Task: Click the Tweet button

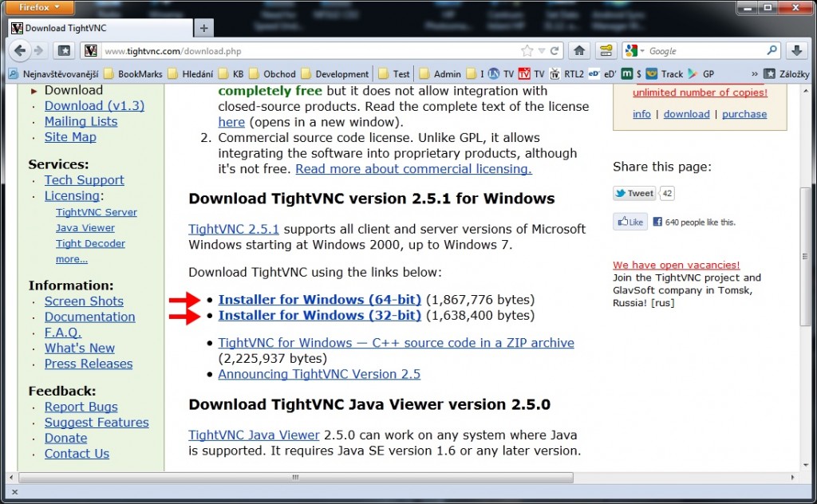Action: [634, 193]
